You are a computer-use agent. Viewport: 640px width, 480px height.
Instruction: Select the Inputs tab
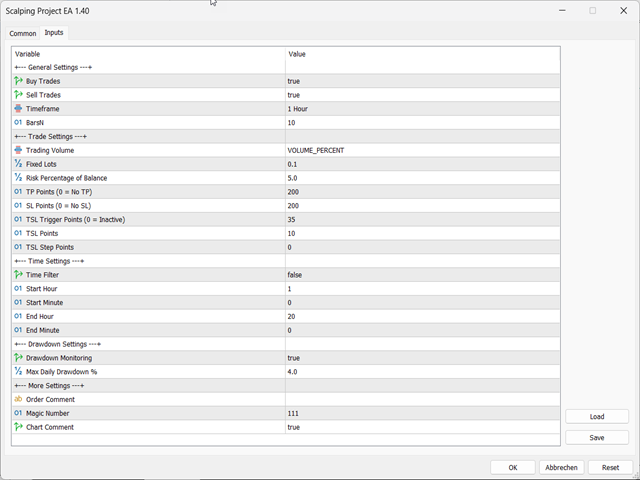[54, 33]
